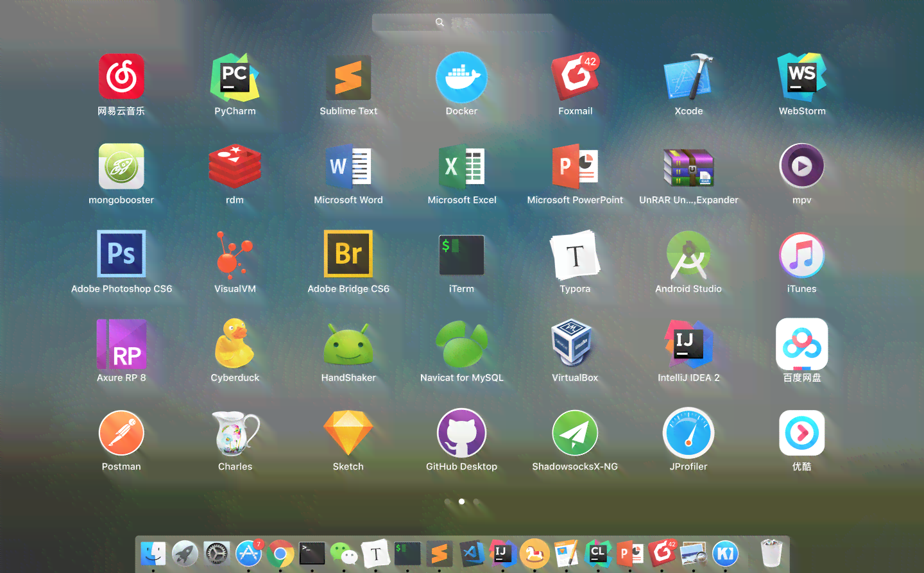Open the rocking horse app in the Dock
The width and height of the screenshot is (924, 573).
click(x=535, y=554)
